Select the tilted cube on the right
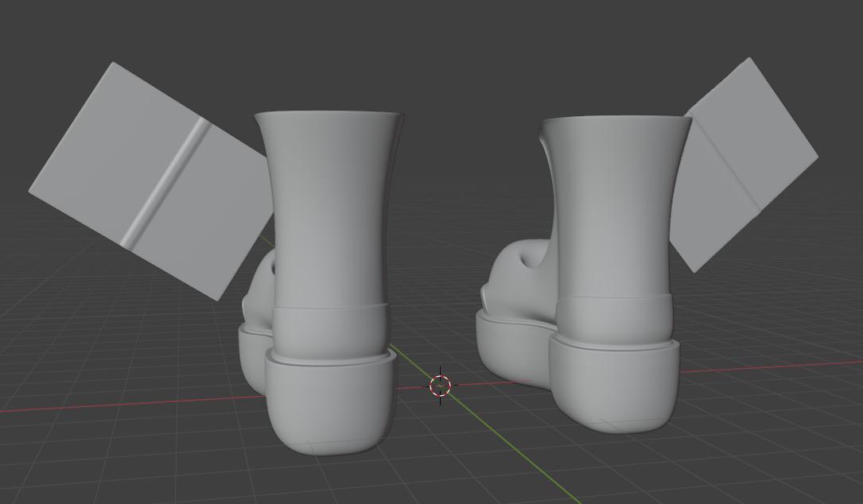The height and width of the screenshot is (504, 863). [743, 165]
